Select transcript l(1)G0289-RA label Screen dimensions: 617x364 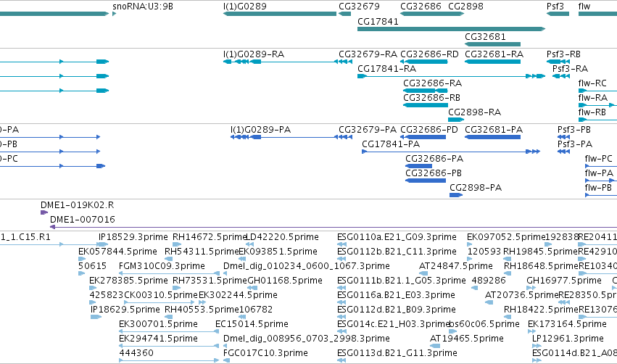[254, 54]
